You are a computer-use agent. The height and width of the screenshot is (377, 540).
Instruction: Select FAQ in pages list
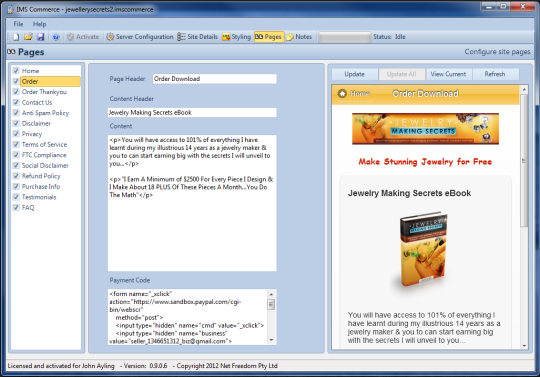click(28, 208)
